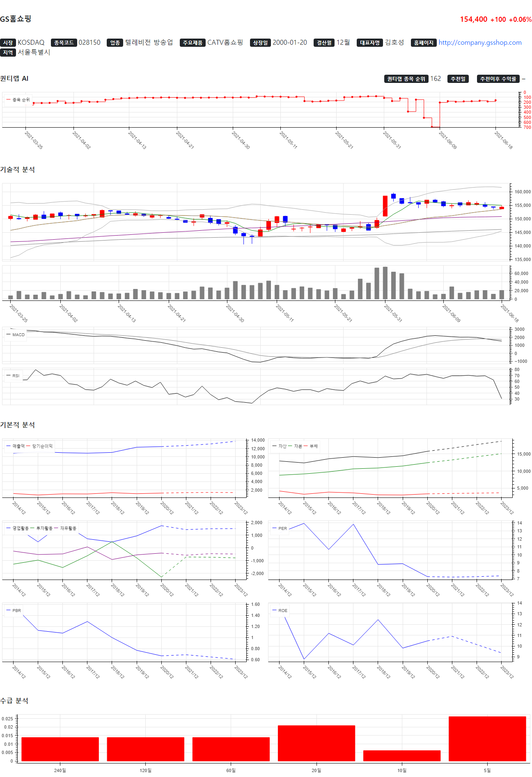Click the 결산월 badge label
This screenshot has height=777, width=532.
[x=324, y=43]
